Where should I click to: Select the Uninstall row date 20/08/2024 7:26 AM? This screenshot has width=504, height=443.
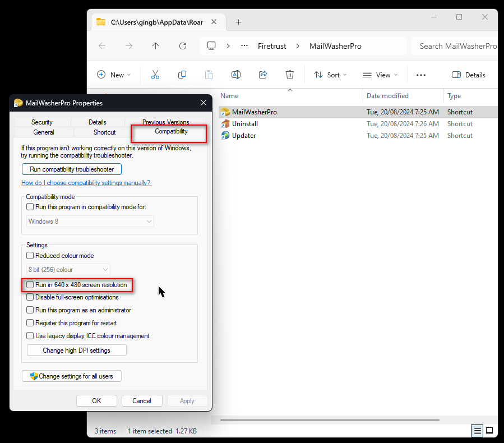point(403,124)
